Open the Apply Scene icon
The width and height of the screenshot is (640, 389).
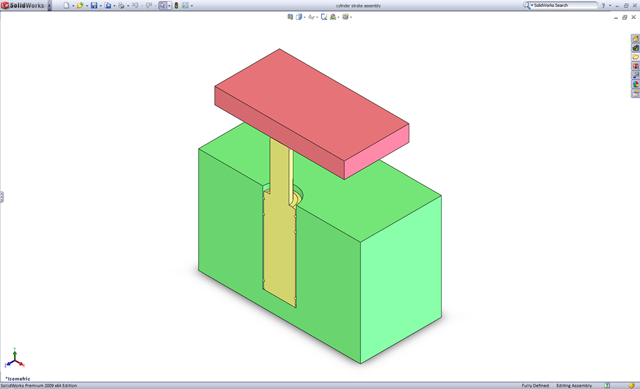tap(333, 17)
